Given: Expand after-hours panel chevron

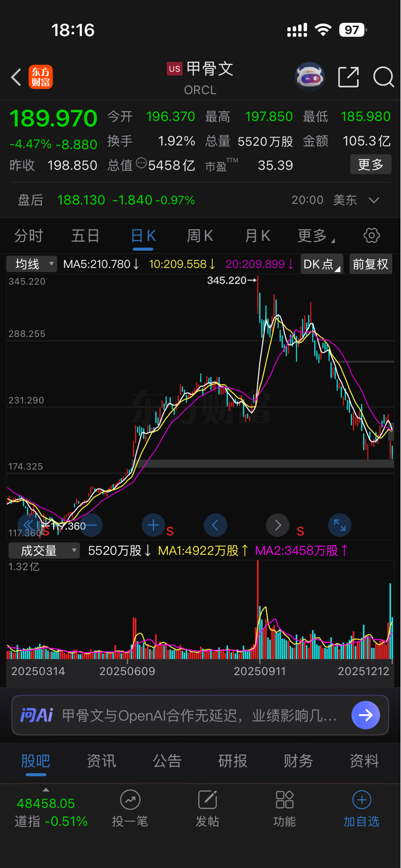Looking at the screenshot, I should point(374,200).
